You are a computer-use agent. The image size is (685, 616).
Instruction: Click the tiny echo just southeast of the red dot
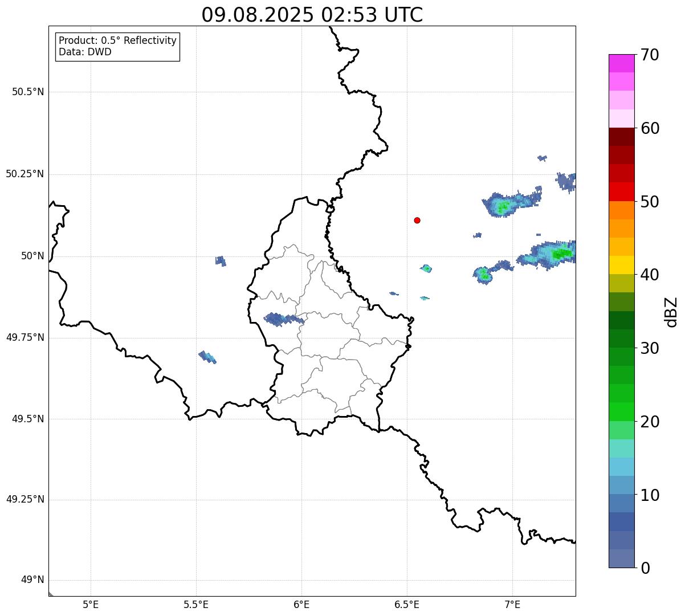(x=426, y=268)
